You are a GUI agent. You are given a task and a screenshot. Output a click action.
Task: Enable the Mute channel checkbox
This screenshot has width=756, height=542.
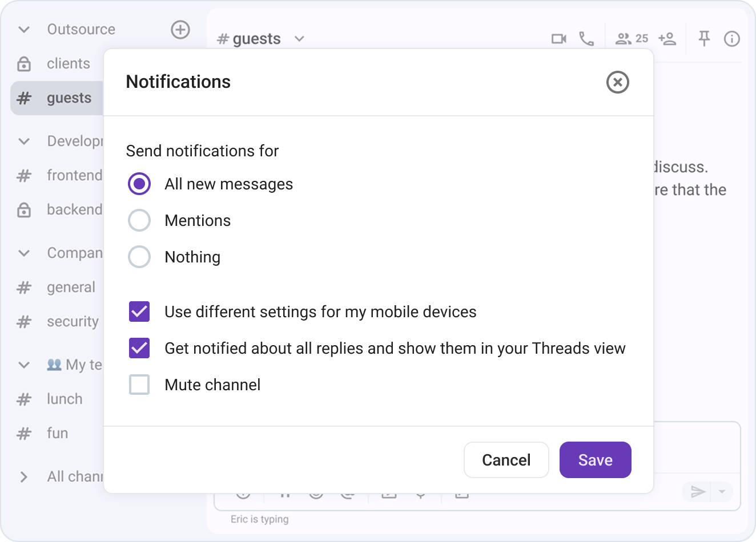pyautogui.click(x=139, y=385)
